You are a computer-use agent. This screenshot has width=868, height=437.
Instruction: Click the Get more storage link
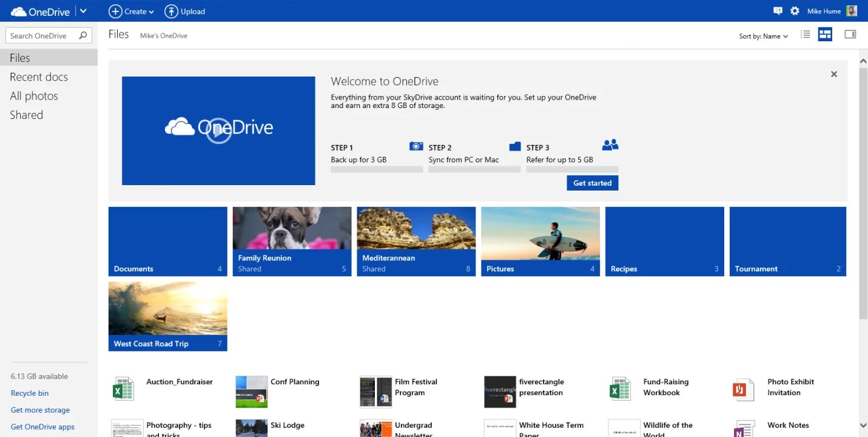[40, 410]
